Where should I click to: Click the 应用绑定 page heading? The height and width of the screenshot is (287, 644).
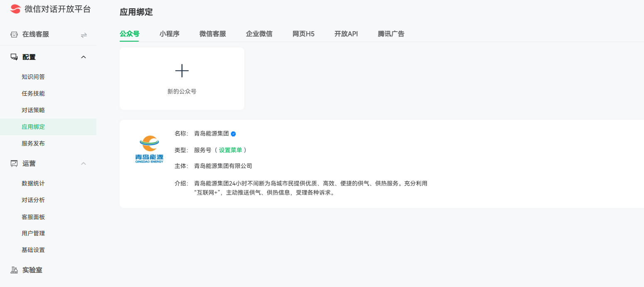pos(136,12)
